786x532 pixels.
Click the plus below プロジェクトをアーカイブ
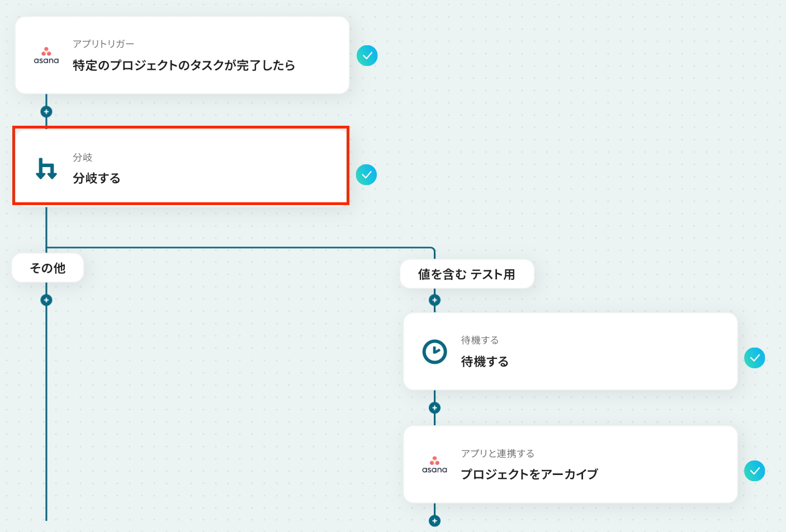pos(434,521)
